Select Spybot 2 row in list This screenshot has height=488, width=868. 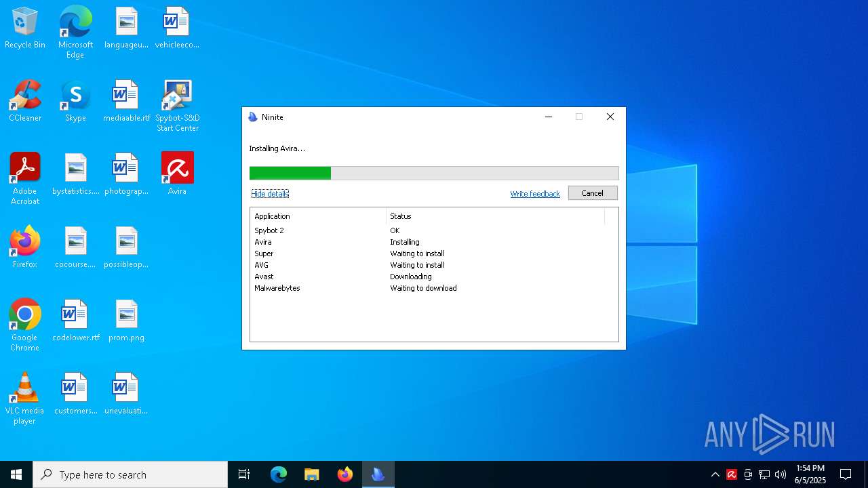[434, 230]
